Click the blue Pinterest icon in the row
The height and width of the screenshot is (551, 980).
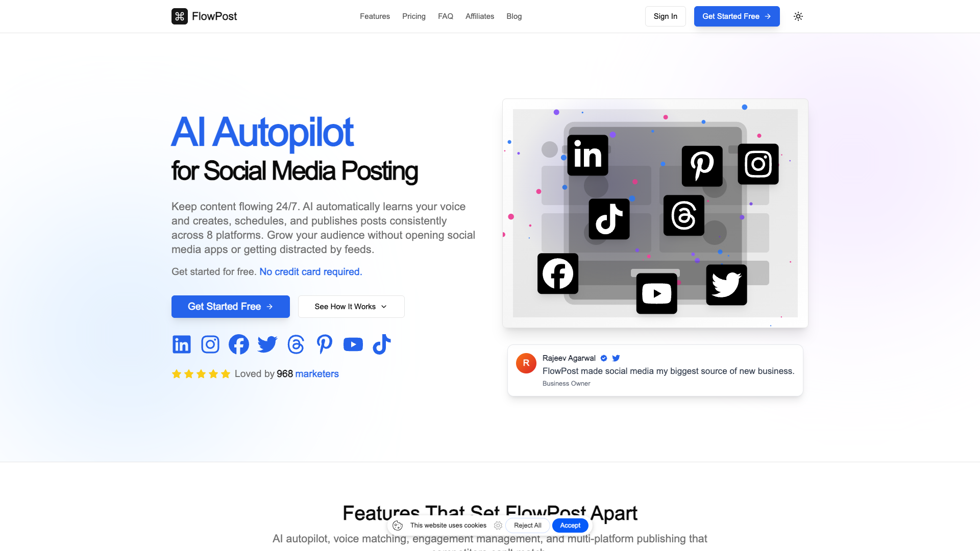coord(325,344)
